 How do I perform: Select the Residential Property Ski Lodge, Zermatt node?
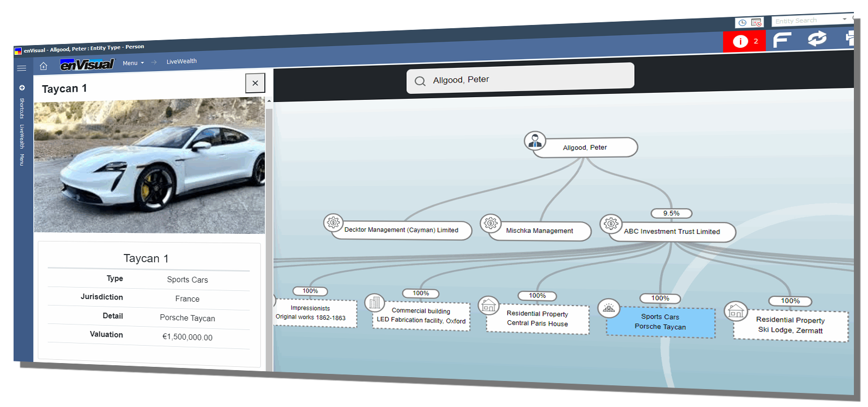tap(791, 326)
